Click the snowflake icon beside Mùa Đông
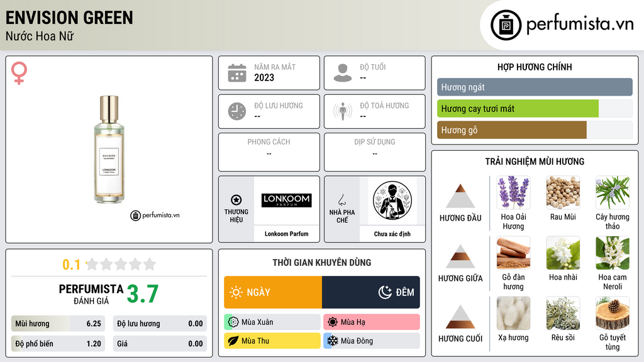This screenshot has width=644, height=362. 333,341
